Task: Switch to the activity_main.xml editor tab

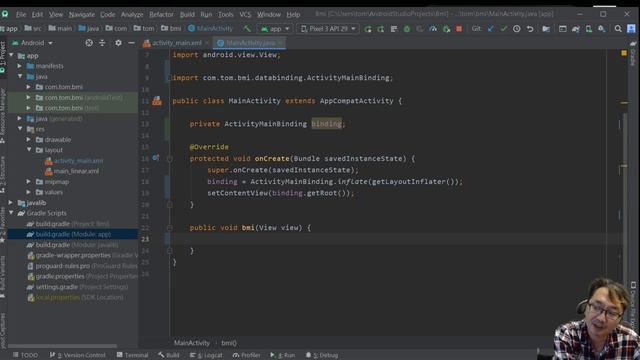Action: tap(176, 43)
